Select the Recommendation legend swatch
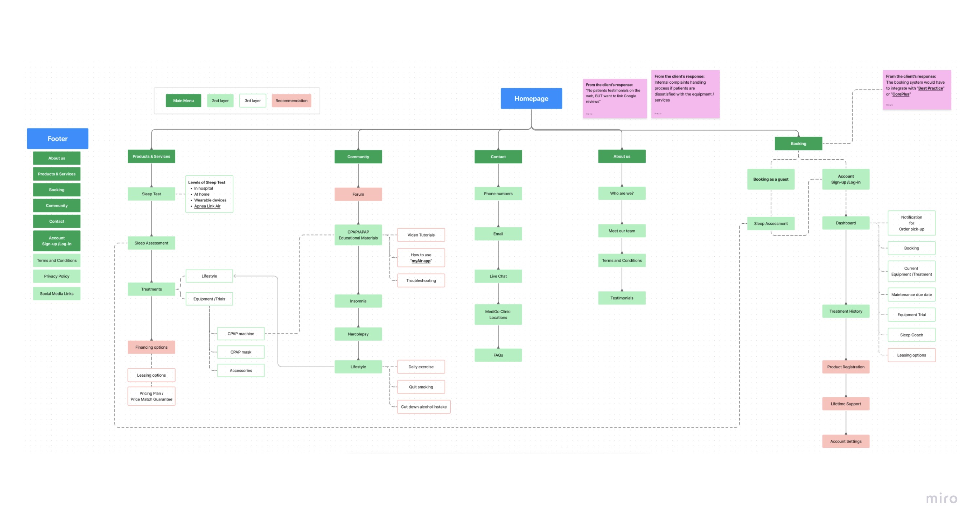This screenshot has height=526, width=980. tap(291, 101)
